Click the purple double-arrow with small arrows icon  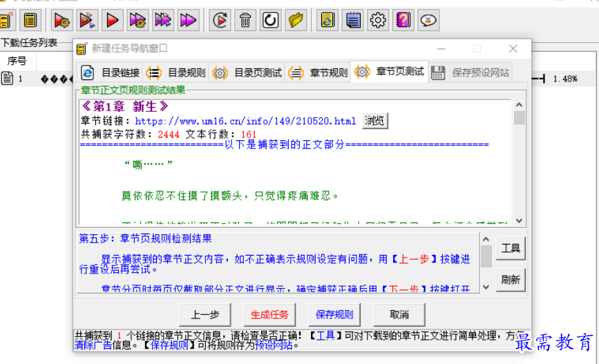point(163,20)
